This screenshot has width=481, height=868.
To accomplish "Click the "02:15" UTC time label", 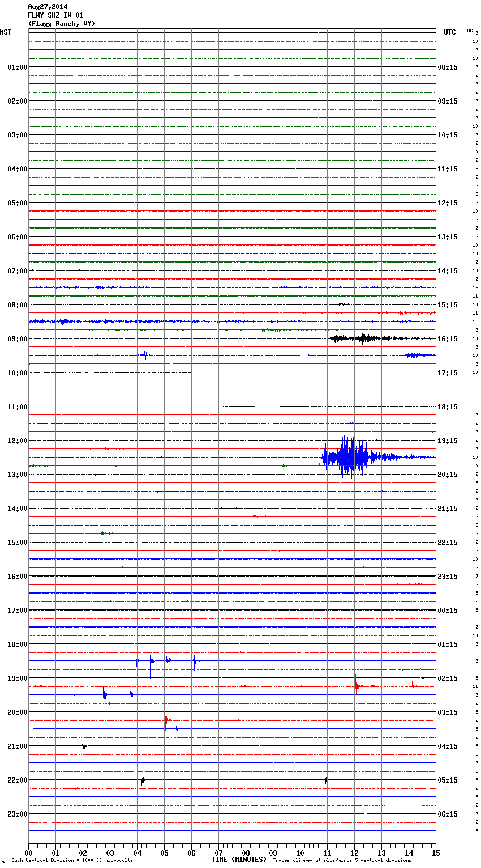I will click(x=448, y=678).
